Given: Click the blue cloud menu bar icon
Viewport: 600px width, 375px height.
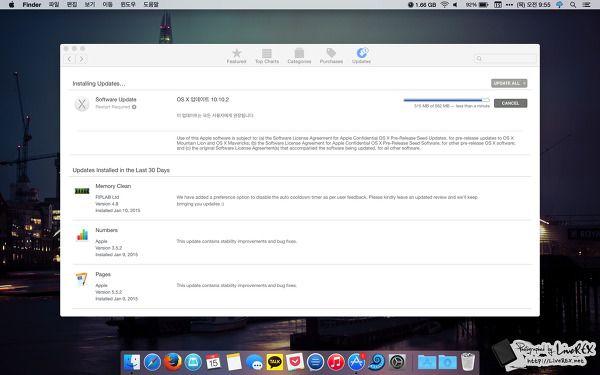Looking at the screenshot, I should click(x=559, y=5).
